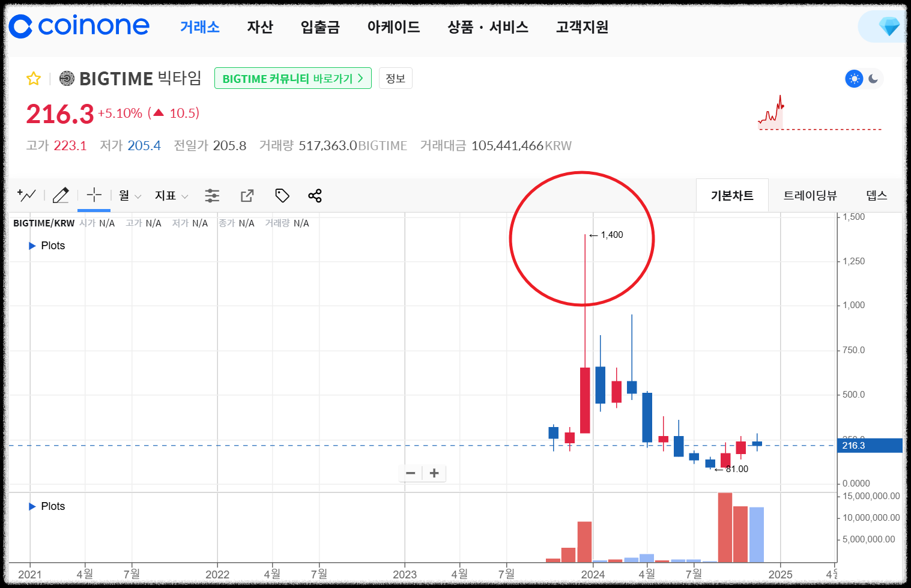Open the 지표 indicators dropdown
Image resolution: width=911 pixels, height=588 pixels.
(x=171, y=195)
